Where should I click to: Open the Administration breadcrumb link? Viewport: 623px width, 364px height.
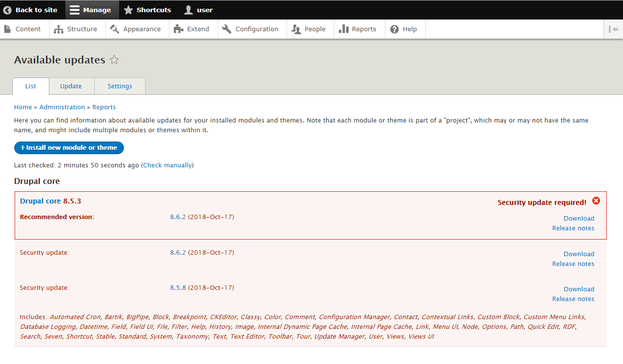tap(62, 107)
